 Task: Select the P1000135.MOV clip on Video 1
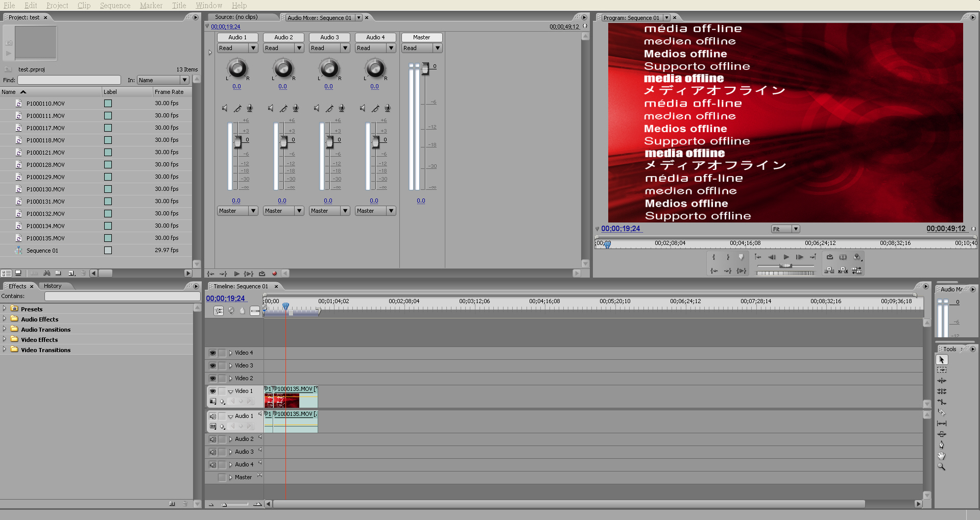click(295, 397)
